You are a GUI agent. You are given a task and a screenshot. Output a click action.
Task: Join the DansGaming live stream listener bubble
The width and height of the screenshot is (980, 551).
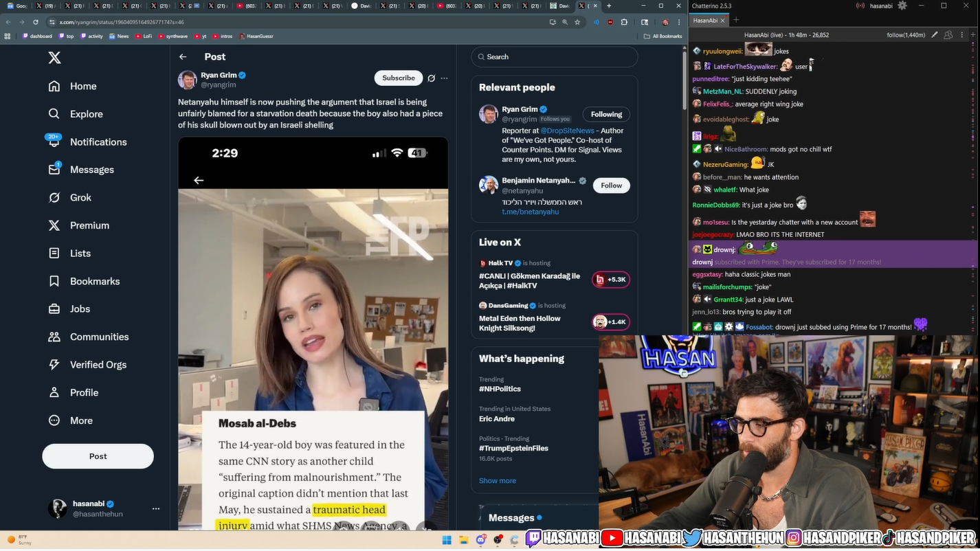611,322
